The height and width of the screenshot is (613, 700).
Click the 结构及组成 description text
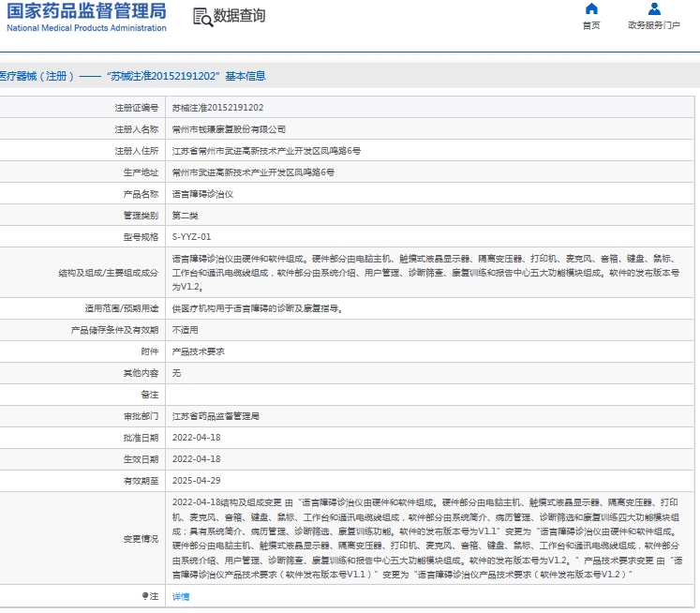click(x=425, y=273)
